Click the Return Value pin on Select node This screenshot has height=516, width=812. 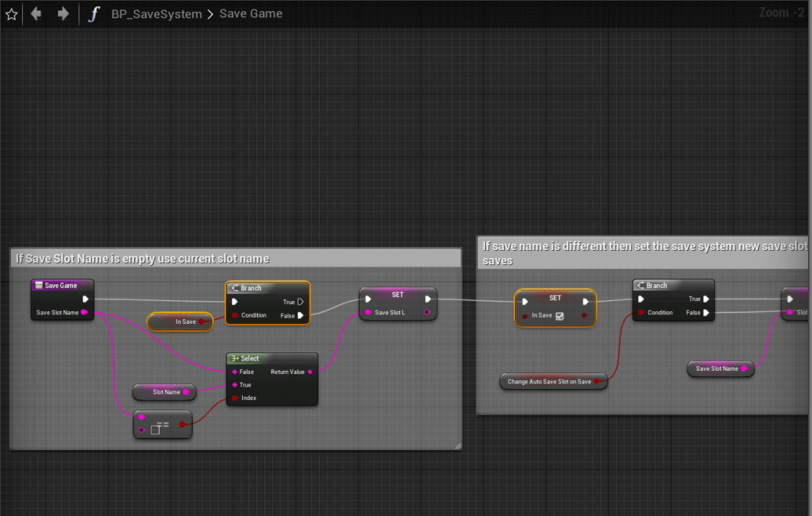[310, 372]
